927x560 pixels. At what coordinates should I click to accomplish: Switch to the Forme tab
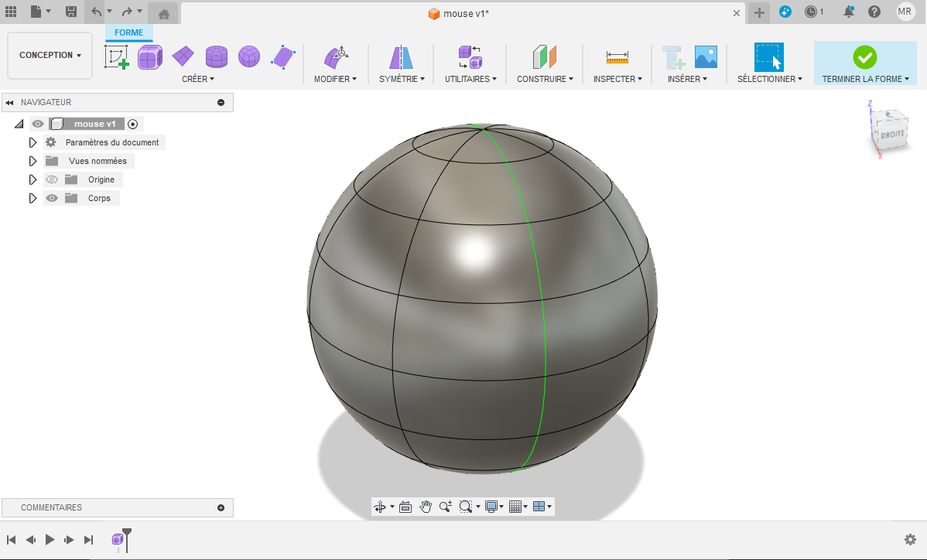click(x=128, y=32)
